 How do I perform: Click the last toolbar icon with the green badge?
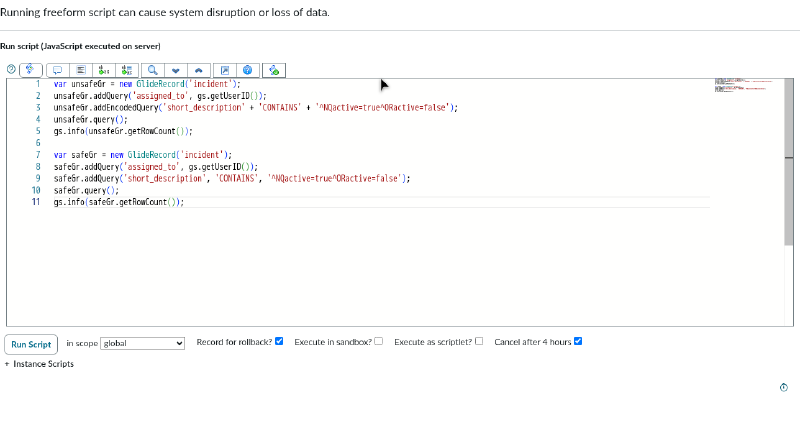[274, 70]
